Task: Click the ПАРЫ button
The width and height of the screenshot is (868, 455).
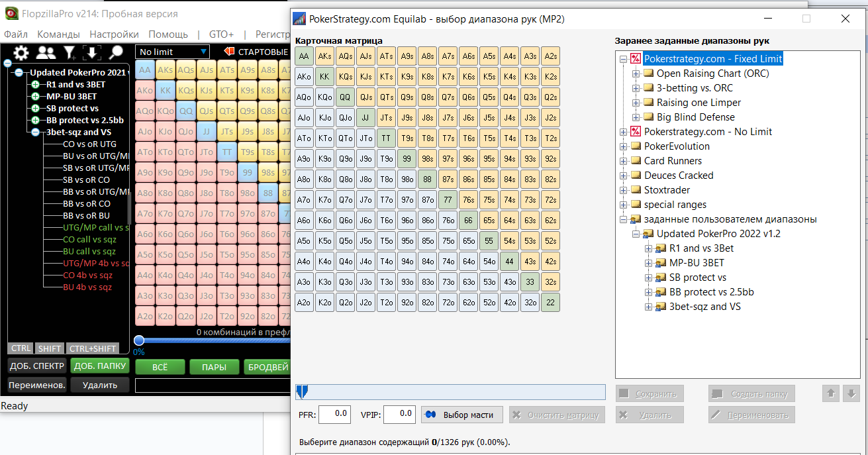Action: tap(214, 367)
